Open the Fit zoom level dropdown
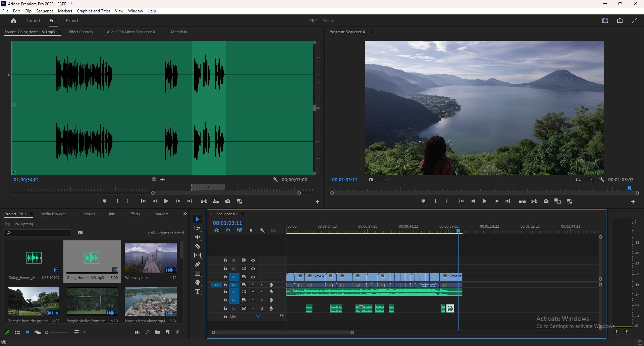This screenshot has height=346, width=644. [x=377, y=180]
